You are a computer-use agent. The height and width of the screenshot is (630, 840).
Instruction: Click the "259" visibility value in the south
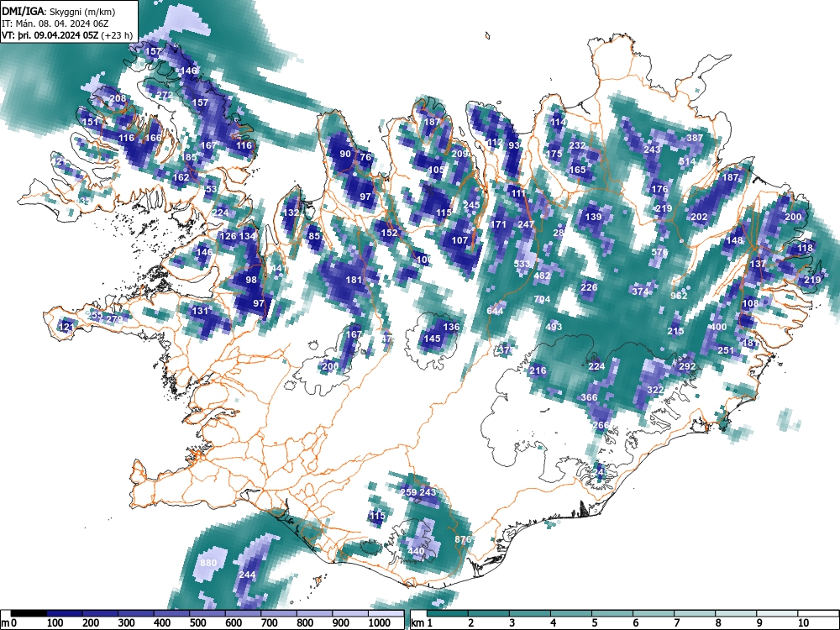[408, 492]
